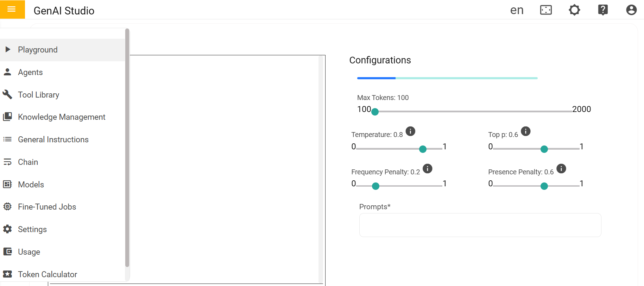The height and width of the screenshot is (286, 644).
Task: Click the Temperature slider handle
Action: (x=423, y=149)
